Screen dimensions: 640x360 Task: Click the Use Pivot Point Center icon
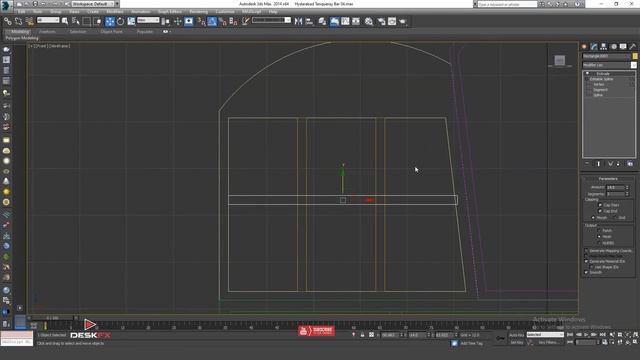pos(166,21)
